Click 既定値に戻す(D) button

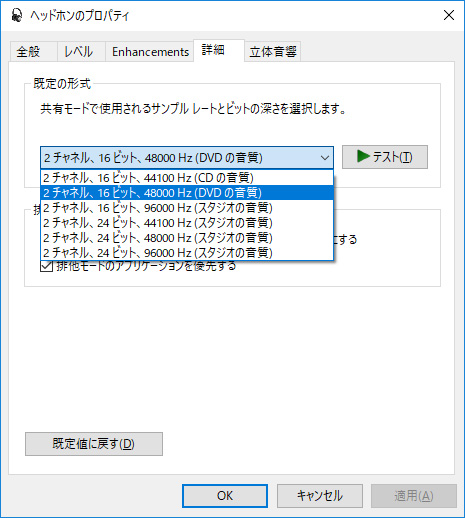coord(94,444)
